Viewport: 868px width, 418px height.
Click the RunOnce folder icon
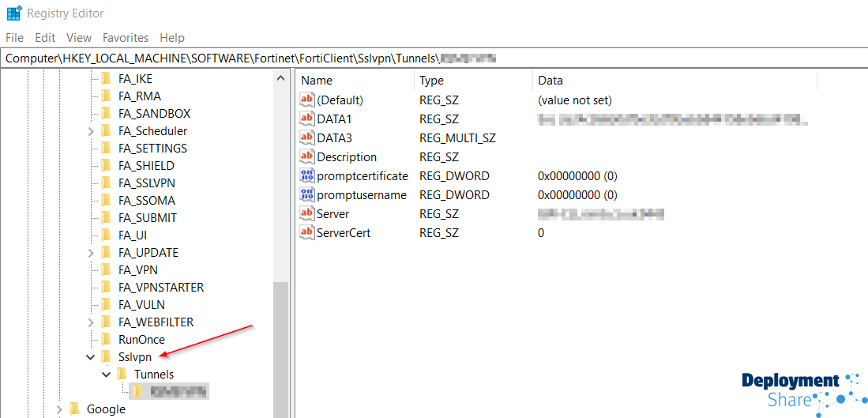point(107,340)
